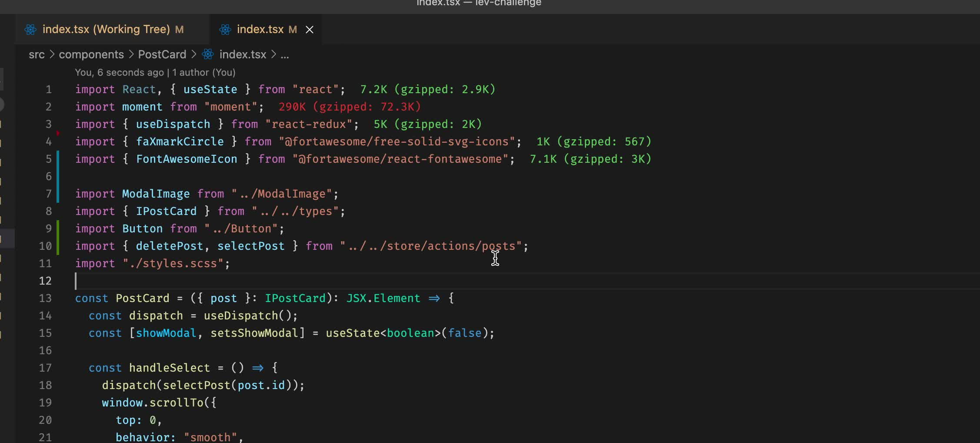Screen dimensions: 980x443
Task: Click the red '290K (gzipped: 72.3K)' import cost
Action: coord(350,107)
